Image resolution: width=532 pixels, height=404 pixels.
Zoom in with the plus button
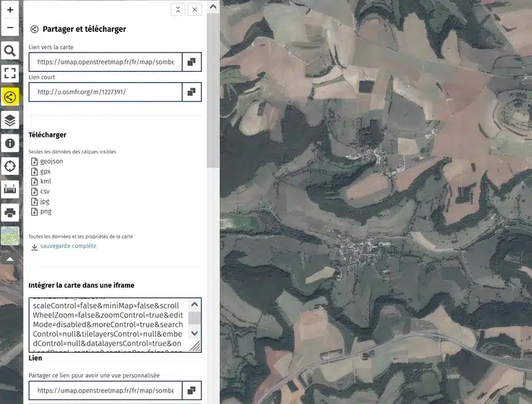pyautogui.click(x=10, y=9)
